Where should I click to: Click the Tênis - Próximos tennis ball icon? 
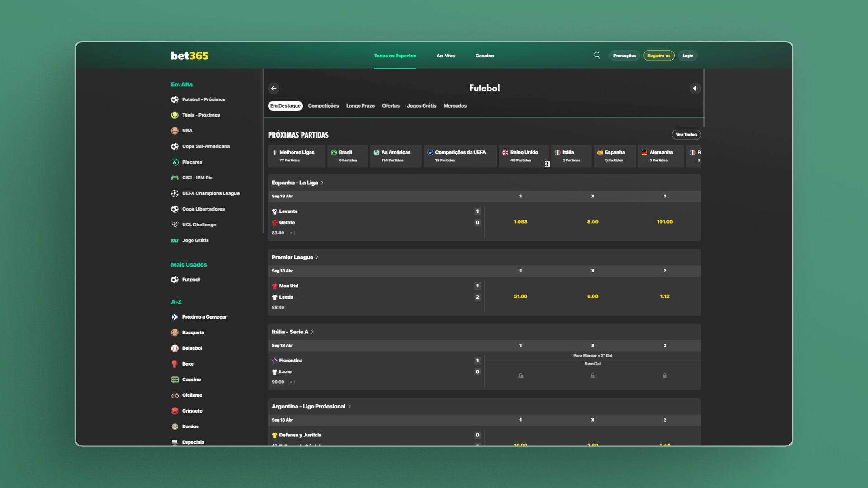175,115
